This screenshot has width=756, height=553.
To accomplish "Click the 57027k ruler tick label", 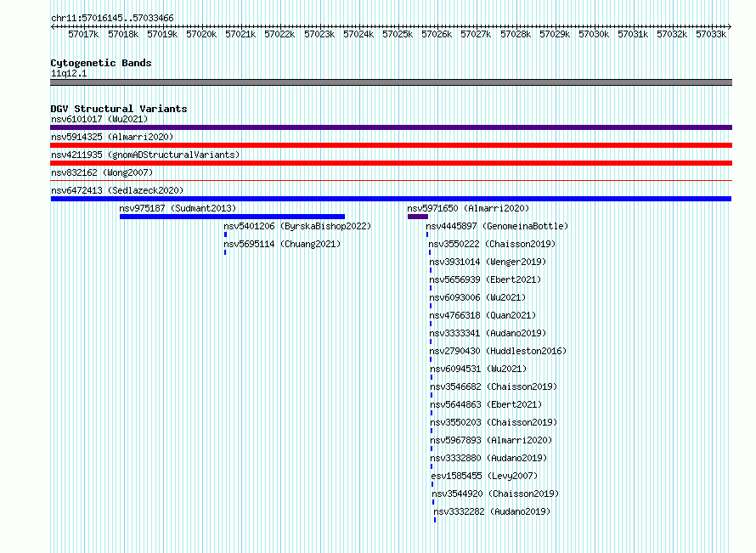I will [x=476, y=34].
